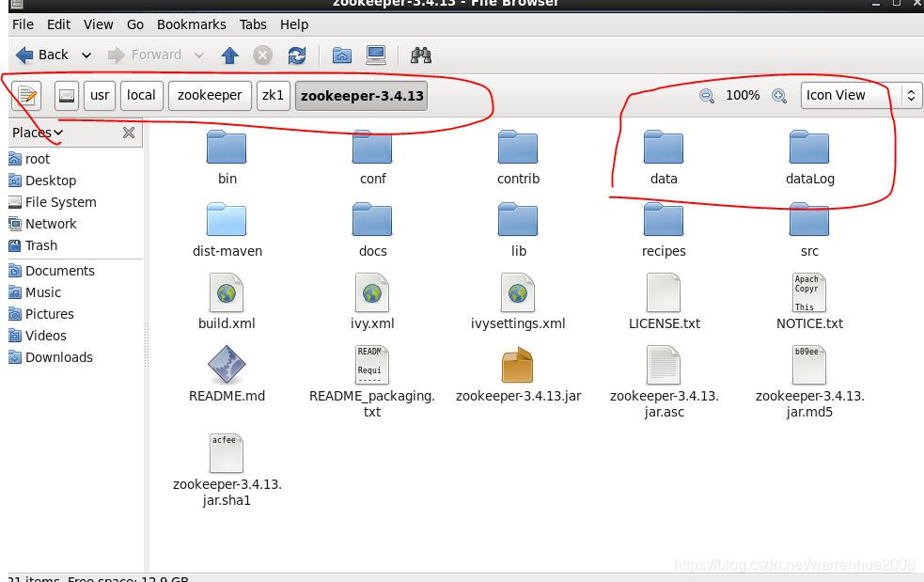Click the 100% zoom level label
This screenshot has width=924, height=582.
pyautogui.click(x=743, y=95)
